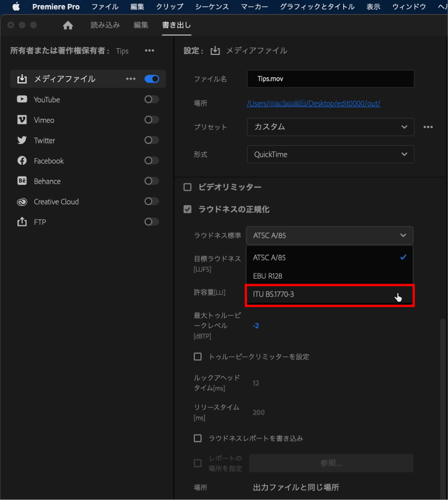Open the output location path link

(314, 103)
